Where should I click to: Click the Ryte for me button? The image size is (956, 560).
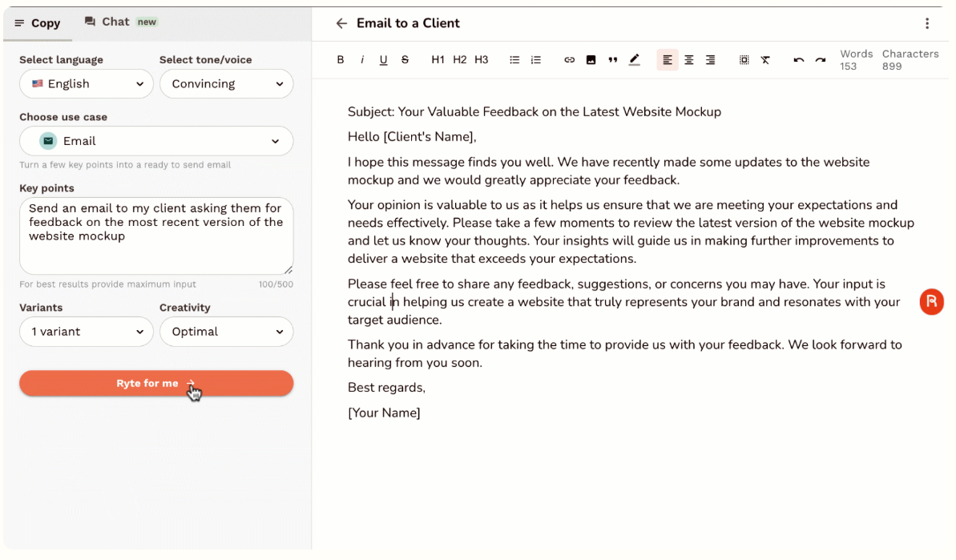pos(156,384)
